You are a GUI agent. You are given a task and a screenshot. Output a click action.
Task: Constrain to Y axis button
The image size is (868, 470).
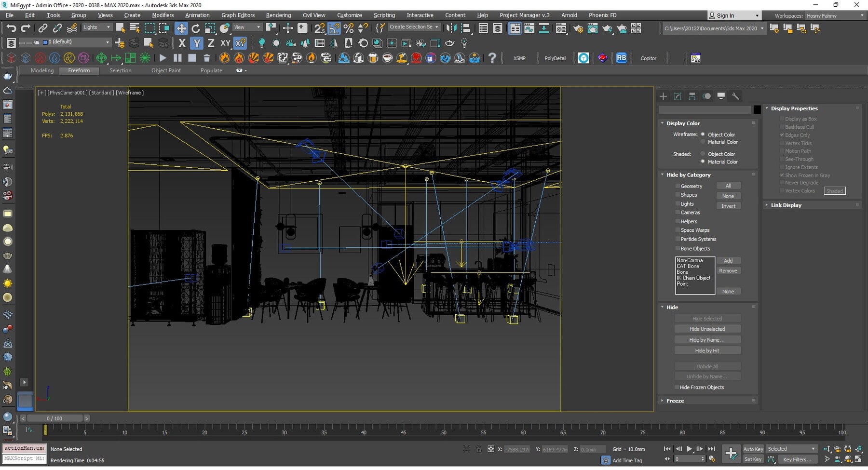point(196,43)
